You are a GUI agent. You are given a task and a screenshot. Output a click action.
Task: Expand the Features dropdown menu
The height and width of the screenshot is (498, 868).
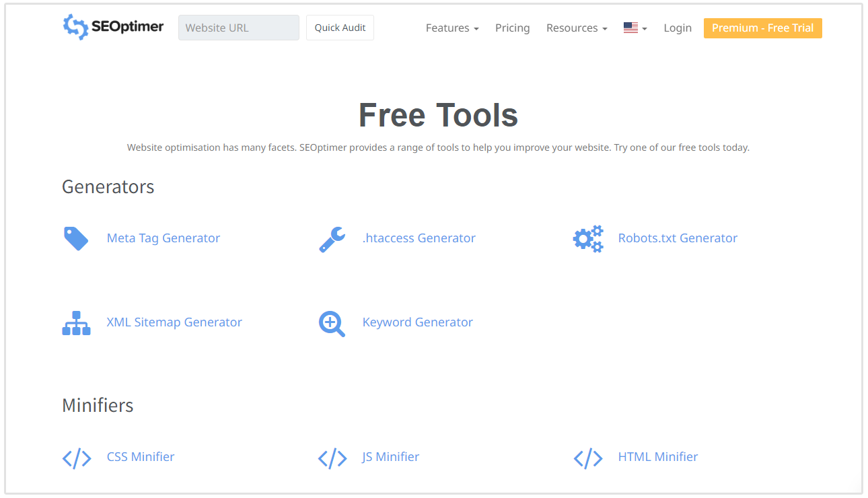[x=451, y=28]
